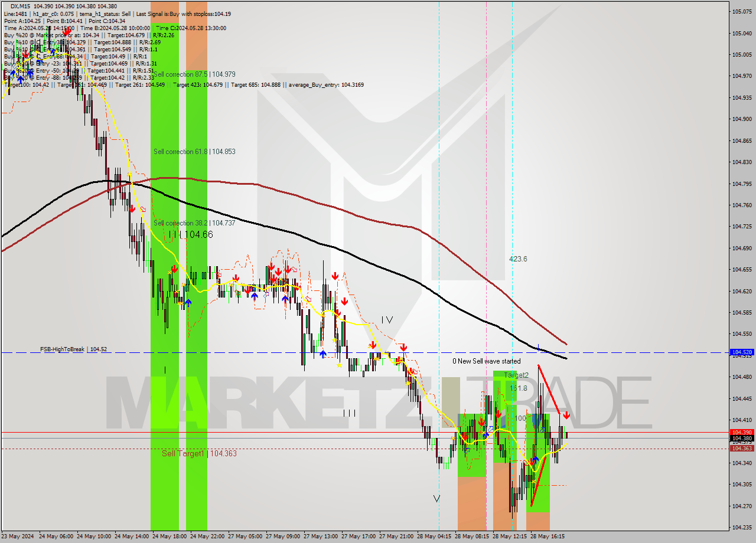The height and width of the screenshot is (543, 756).
Task: Click '0 New Sell wave started' annotation
Action: pos(487,361)
